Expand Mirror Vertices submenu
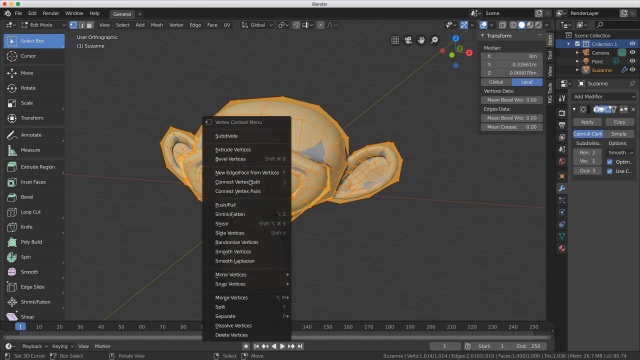 [247, 275]
